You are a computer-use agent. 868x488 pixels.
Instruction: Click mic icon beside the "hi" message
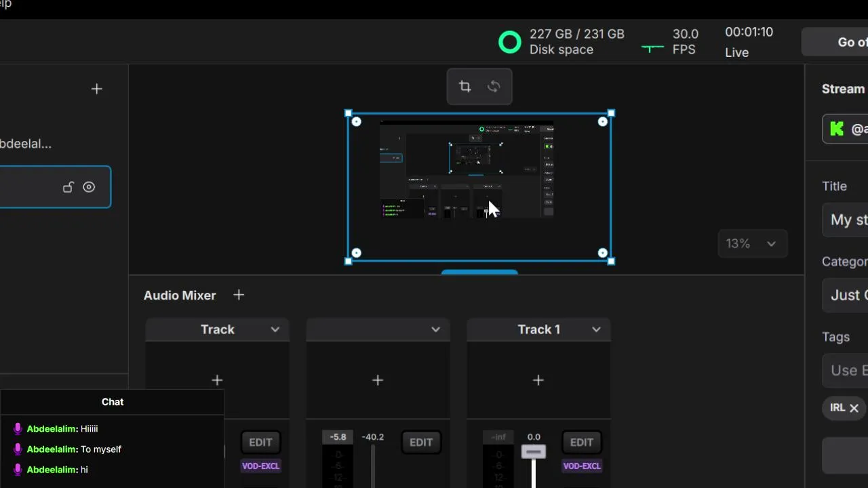pyautogui.click(x=18, y=469)
